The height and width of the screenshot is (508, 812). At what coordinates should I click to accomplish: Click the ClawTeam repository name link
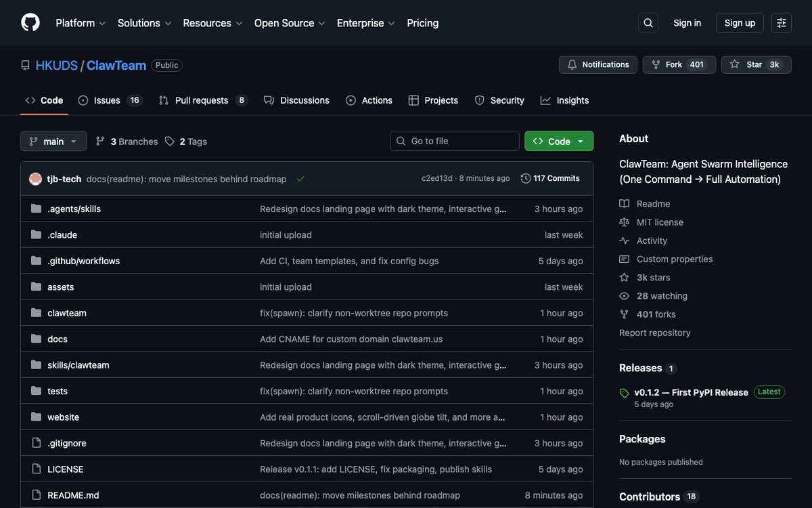(x=116, y=66)
